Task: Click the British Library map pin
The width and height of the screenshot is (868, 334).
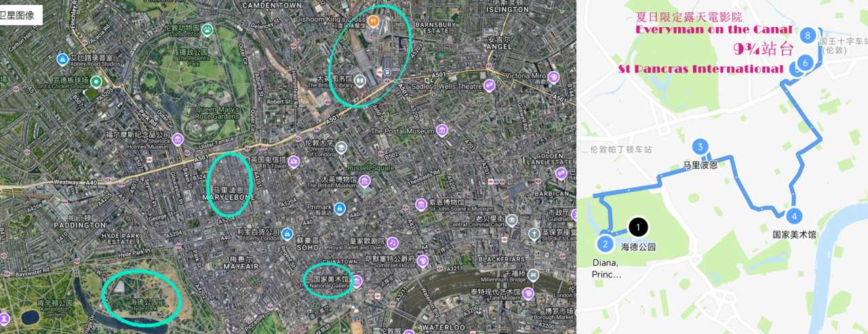Action: pos(361,80)
